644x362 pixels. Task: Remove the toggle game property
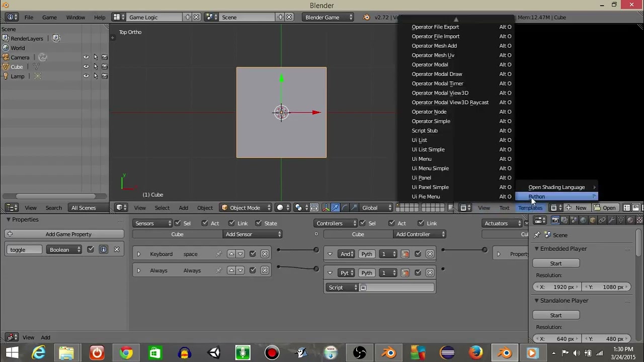tap(117, 249)
